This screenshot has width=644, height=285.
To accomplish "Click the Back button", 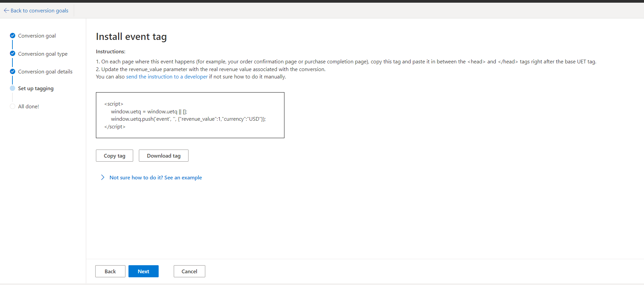I will (110, 271).
